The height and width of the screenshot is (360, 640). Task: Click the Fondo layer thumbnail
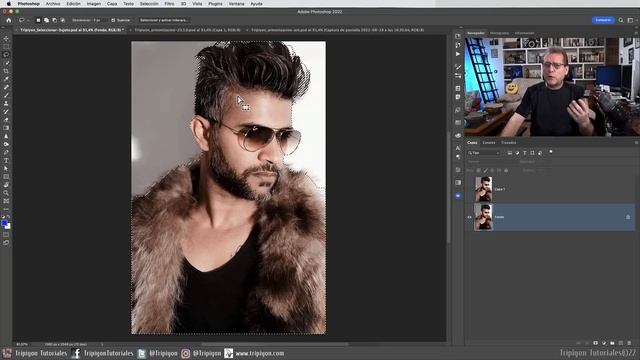click(x=484, y=217)
